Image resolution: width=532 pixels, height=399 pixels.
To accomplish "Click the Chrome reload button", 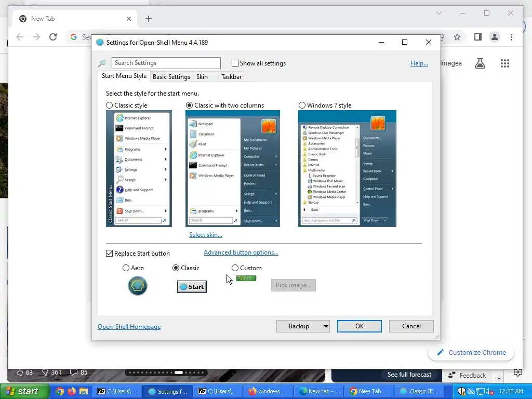I will click(53, 37).
